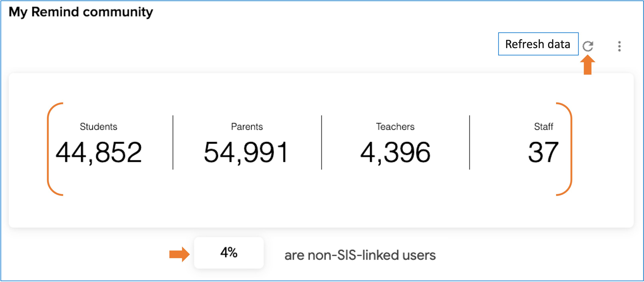Viewport: 644px width, 282px height.
Task: Click the Teachers label
Action: click(x=395, y=126)
